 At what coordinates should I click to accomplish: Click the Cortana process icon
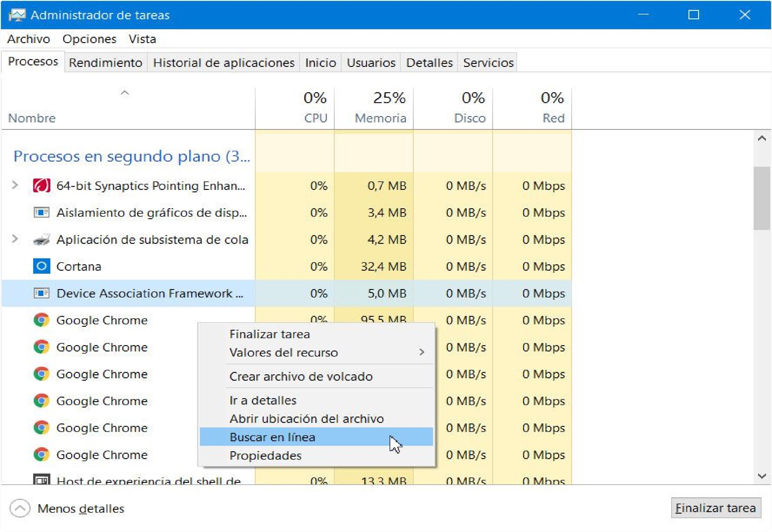[41, 266]
